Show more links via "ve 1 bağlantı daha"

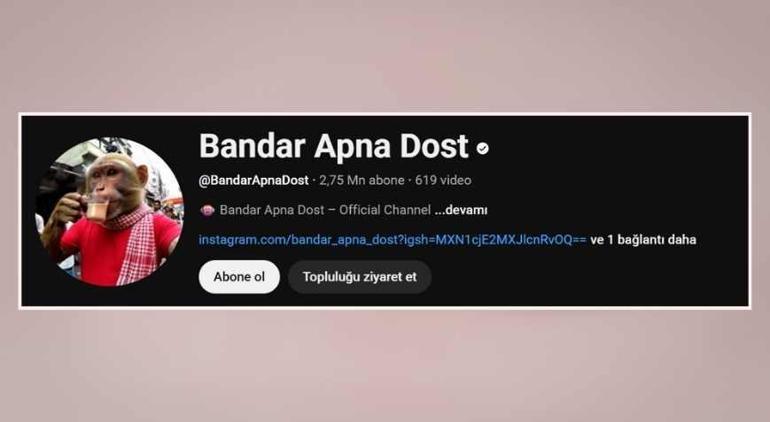643,240
